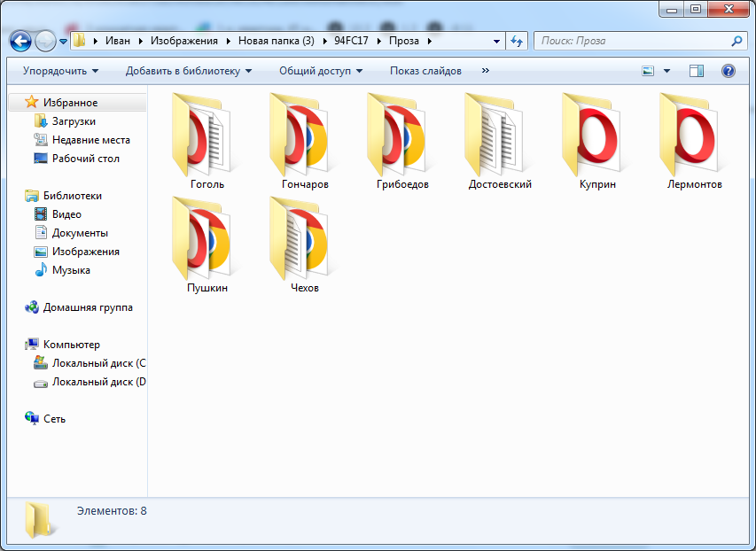Click the Back navigation arrow
Screen dimensions: 756x551
coord(20,42)
